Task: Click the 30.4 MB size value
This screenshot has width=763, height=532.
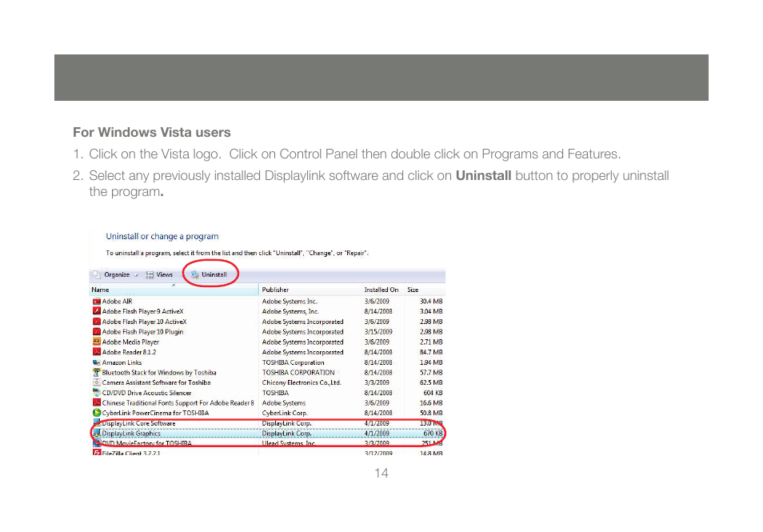Action: (x=431, y=302)
